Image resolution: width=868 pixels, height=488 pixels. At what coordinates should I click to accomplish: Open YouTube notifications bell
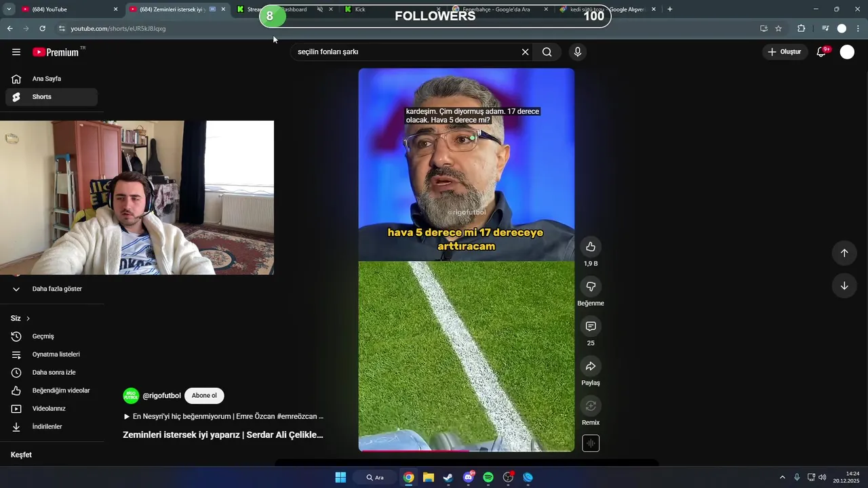point(821,52)
